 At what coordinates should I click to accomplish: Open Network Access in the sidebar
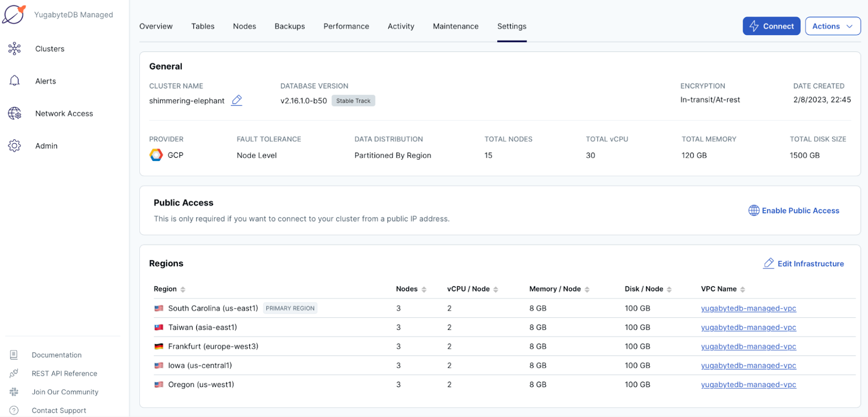[64, 113]
